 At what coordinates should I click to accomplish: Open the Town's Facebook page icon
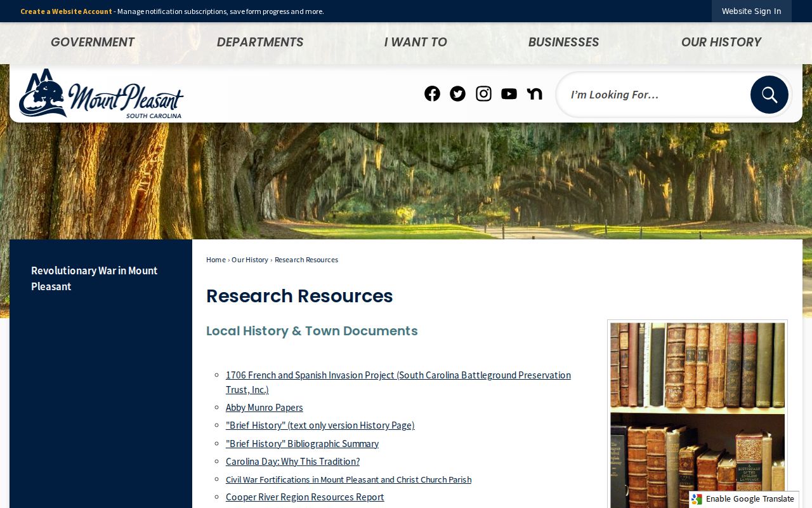coord(432,94)
